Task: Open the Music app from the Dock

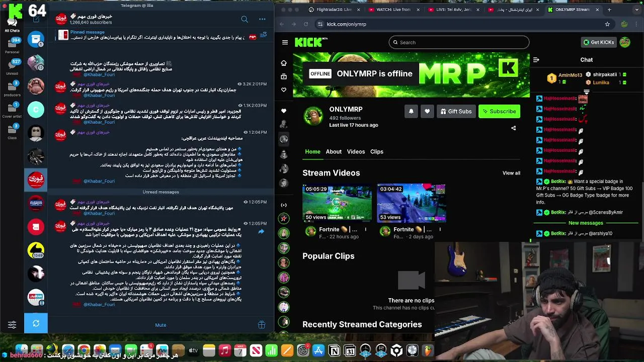Action: click(x=224, y=350)
